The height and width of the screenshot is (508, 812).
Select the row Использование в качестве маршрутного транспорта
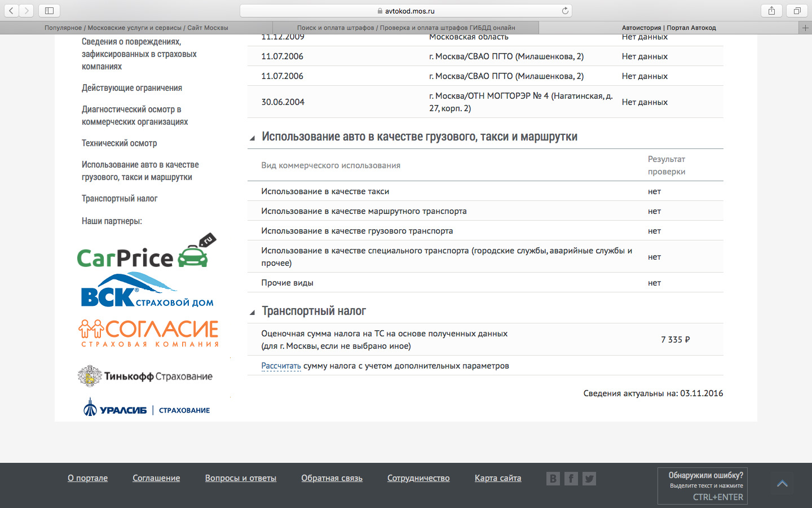(x=485, y=211)
